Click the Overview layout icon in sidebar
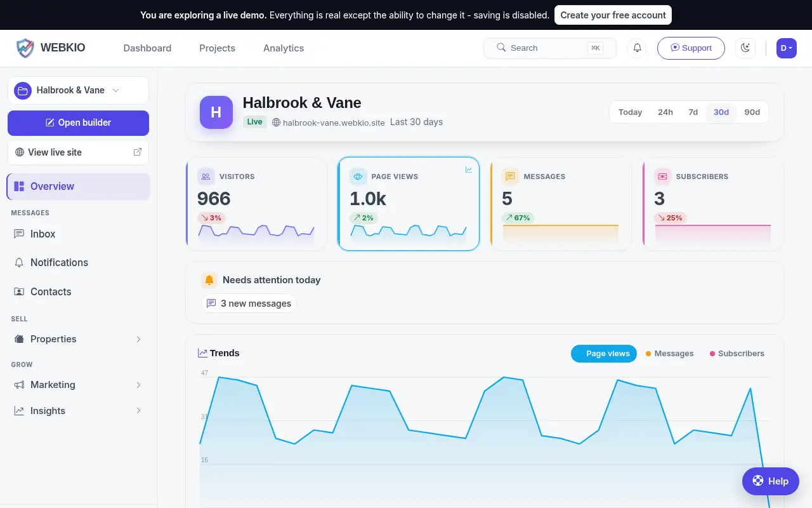Image resolution: width=812 pixels, height=508 pixels. pos(19,187)
